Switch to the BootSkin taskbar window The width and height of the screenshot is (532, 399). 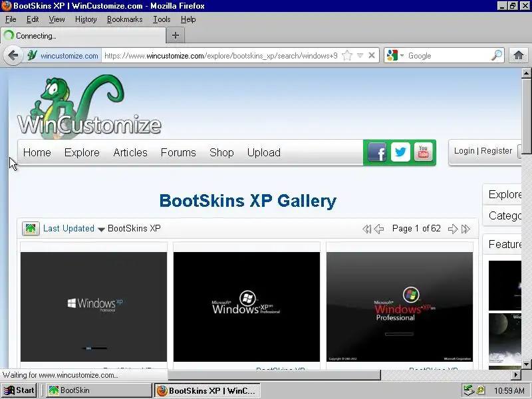point(98,390)
